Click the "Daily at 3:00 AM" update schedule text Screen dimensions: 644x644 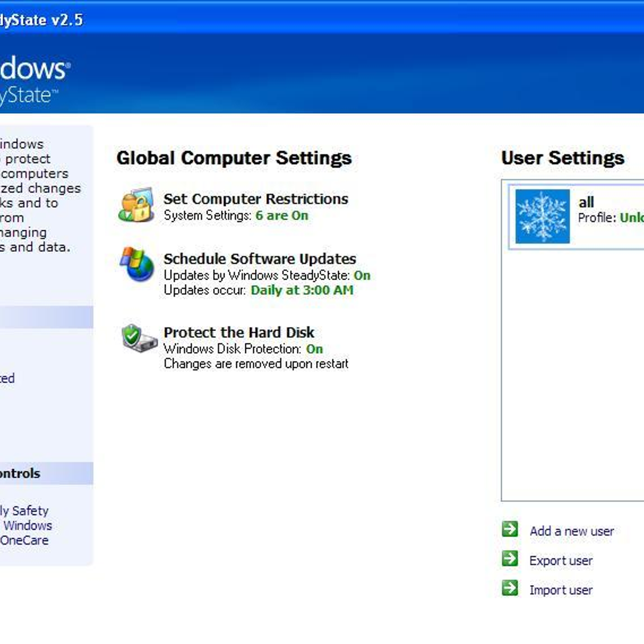pos(302,290)
